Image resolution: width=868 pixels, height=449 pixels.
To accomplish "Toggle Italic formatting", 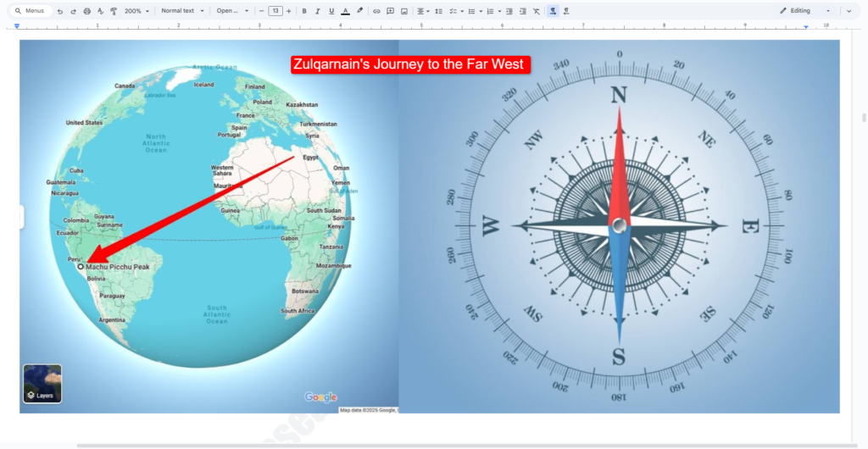I will point(317,11).
